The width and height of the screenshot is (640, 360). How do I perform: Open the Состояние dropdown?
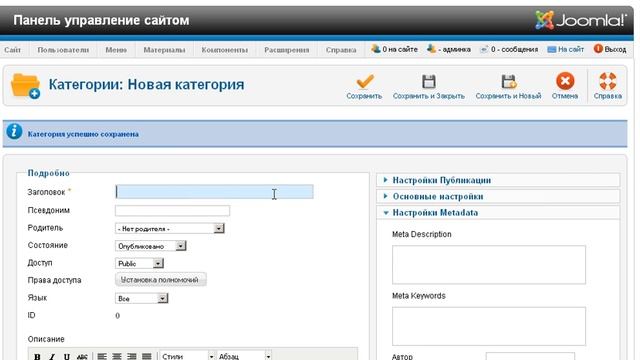pos(150,246)
